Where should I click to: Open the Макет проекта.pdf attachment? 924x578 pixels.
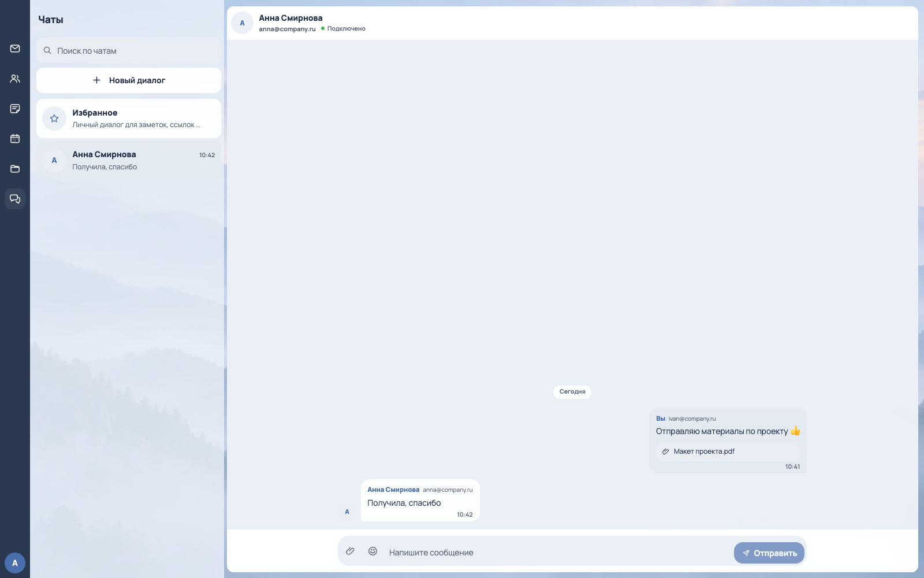pyautogui.click(x=728, y=451)
